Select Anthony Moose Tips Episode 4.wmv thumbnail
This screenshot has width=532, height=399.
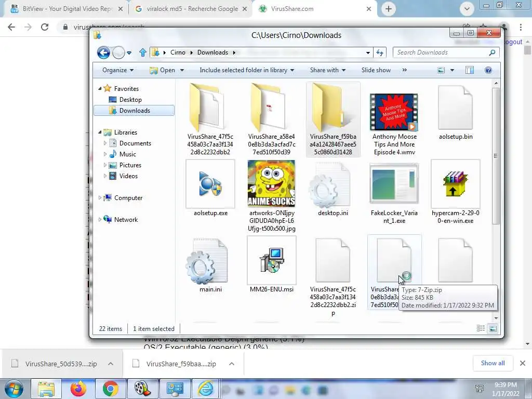pos(394,112)
